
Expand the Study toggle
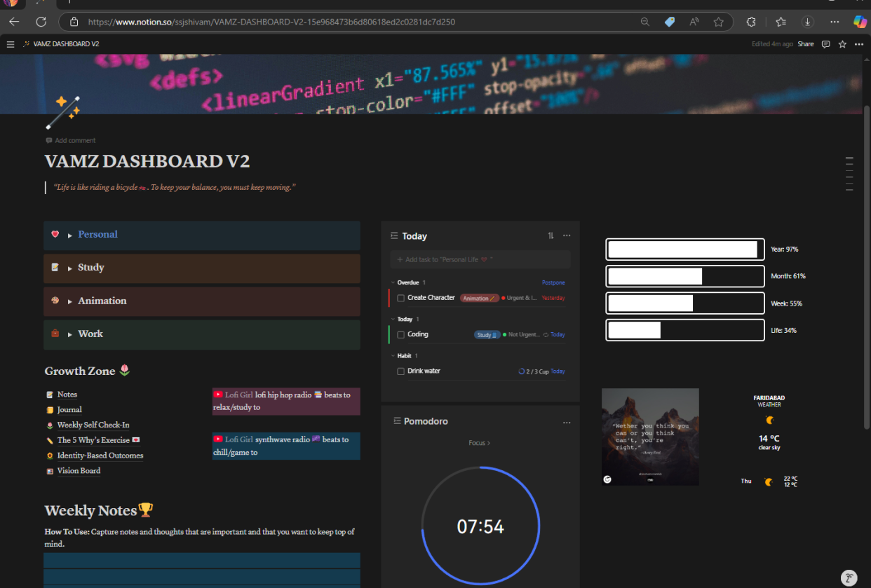pyautogui.click(x=70, y=268)
